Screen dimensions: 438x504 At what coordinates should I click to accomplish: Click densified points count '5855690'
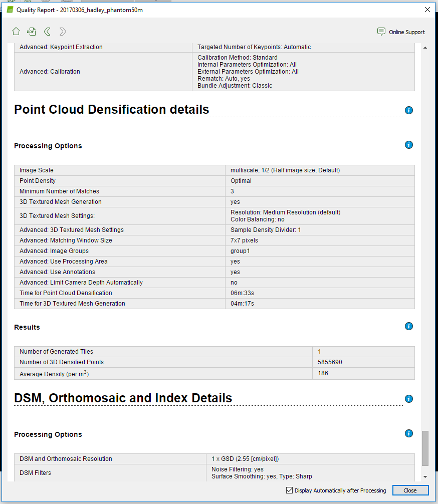click(x=330, y=362)
